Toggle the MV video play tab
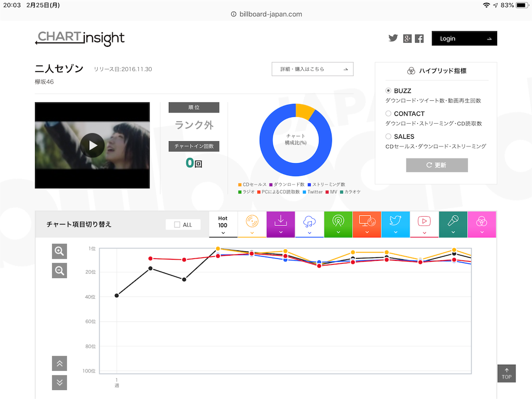The image size is (532, 399). [424, 224]
